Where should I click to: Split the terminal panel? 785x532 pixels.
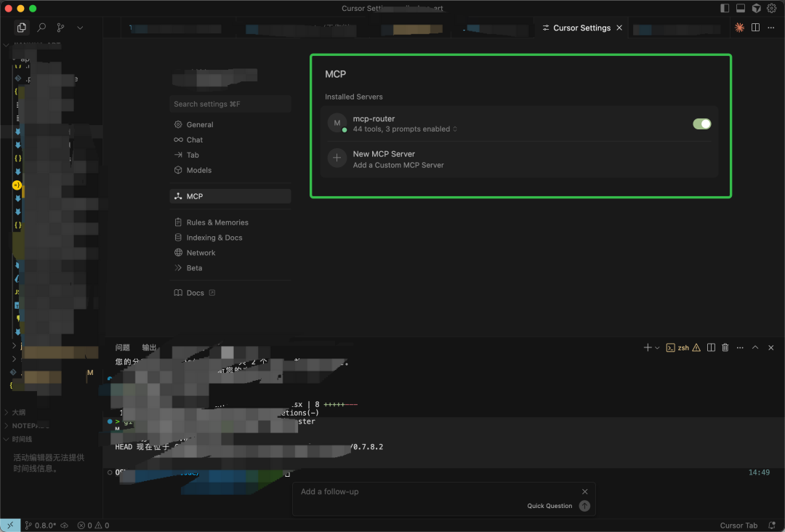coord(711,348)
